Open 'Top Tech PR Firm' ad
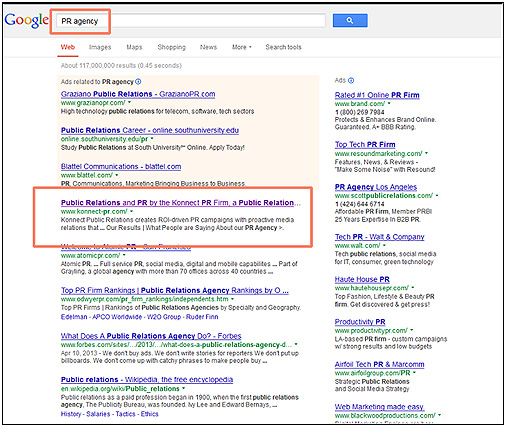This screenshot has height=427, width=506. (x=365, y=144)
